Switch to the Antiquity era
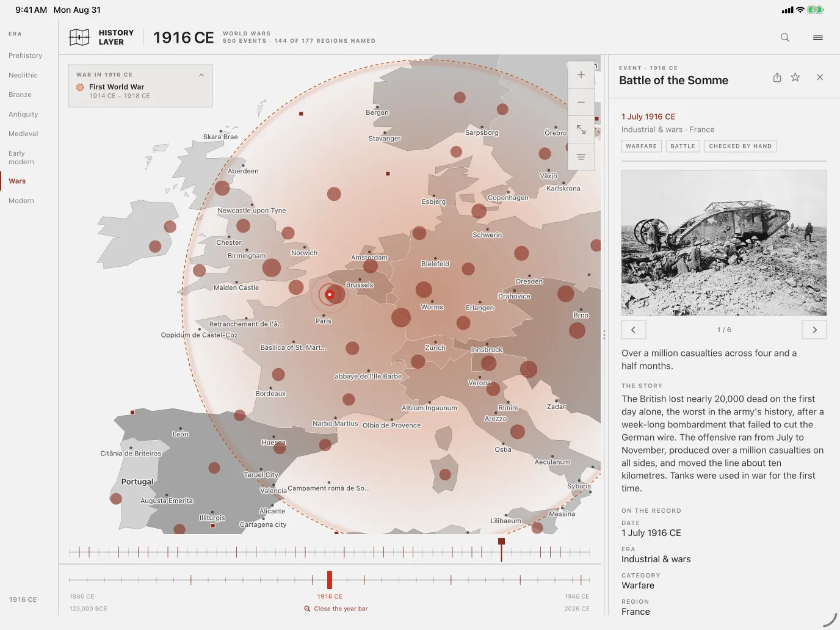 (x=23, y=114)
